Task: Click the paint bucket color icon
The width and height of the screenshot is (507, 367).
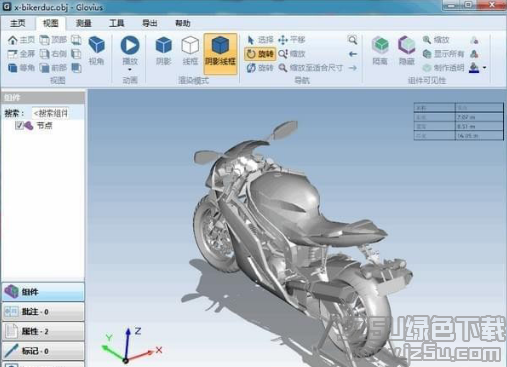Action: point(474,68)
